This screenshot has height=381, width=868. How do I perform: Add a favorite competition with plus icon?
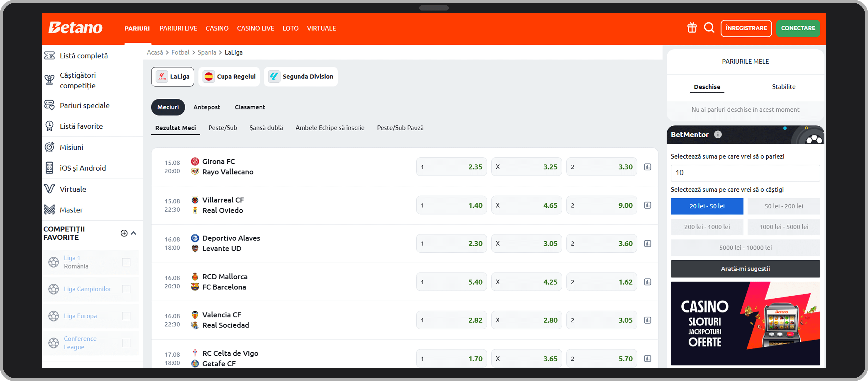[124, 233]
